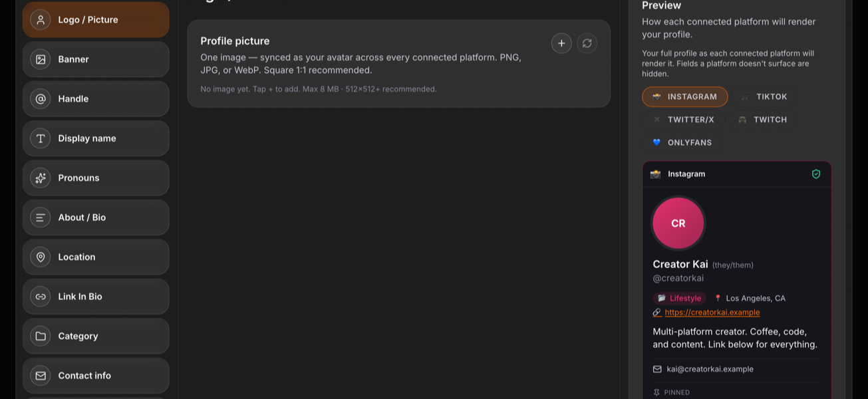Switch preview to TWITCH
868x399 pixels.
click(763, 120)
